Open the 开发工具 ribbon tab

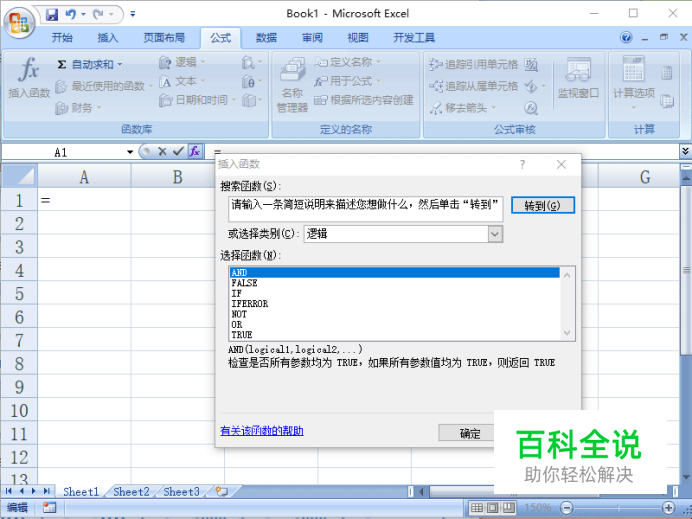tap(414, 38)
